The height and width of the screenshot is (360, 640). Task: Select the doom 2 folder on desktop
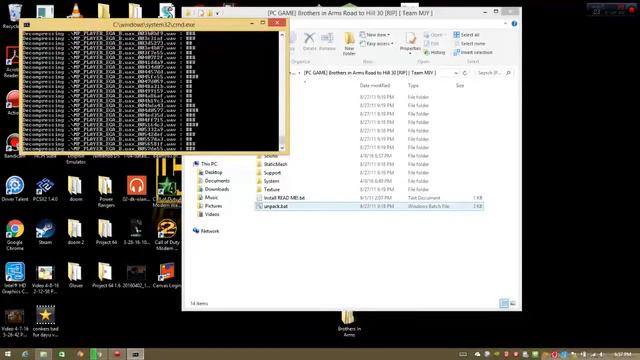pyautogui.click(x=76, y=232)
